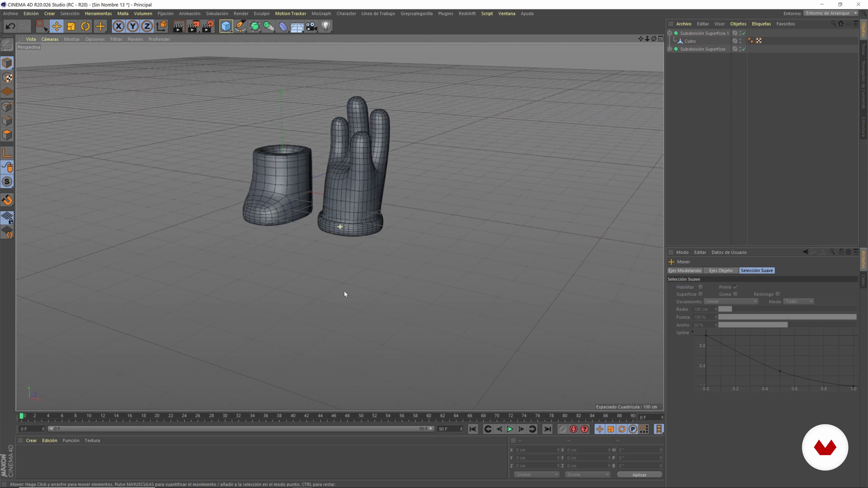
Task: Click frame 30 on the timeline
Action: (x=225, y=416)
